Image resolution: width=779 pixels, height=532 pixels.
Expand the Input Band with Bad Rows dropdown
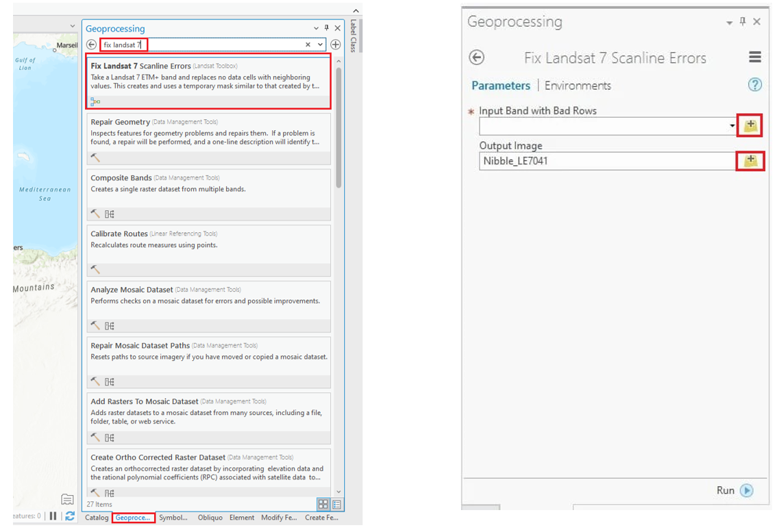pyautogui.click(x=732, y=126)
